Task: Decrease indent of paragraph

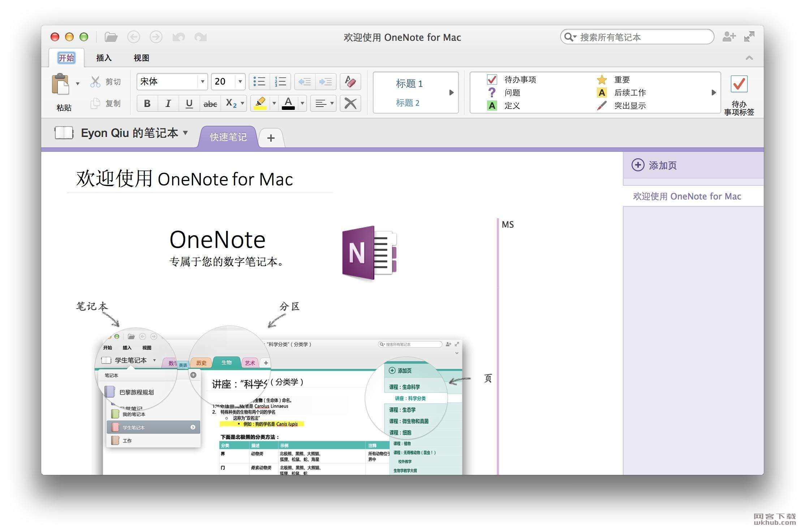Action: pyautogui.click(x=305, y=82)
